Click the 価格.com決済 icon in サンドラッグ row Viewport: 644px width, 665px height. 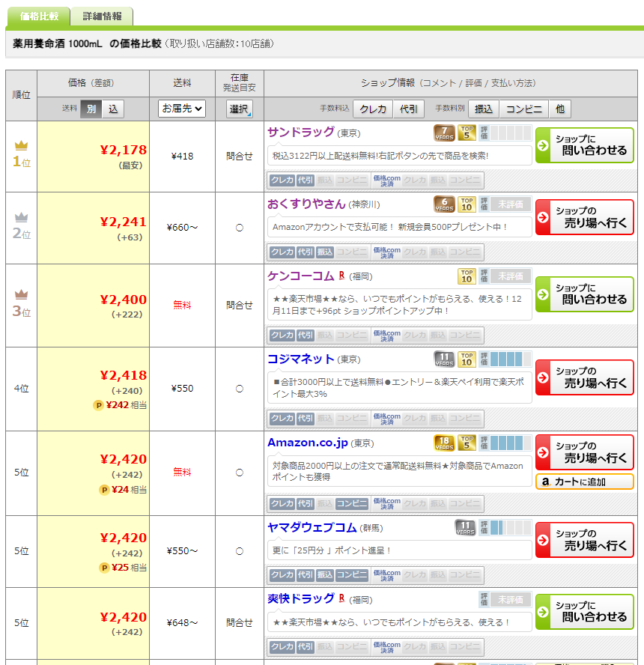click(386, 180)
